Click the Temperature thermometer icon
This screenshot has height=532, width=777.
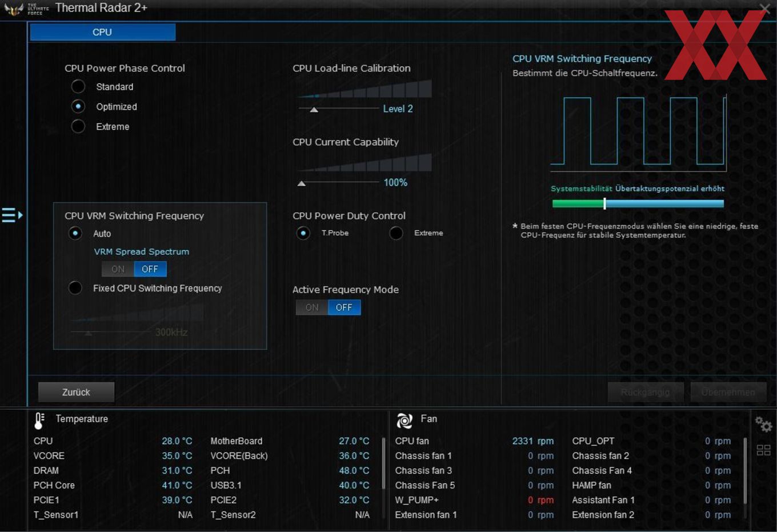39,421
